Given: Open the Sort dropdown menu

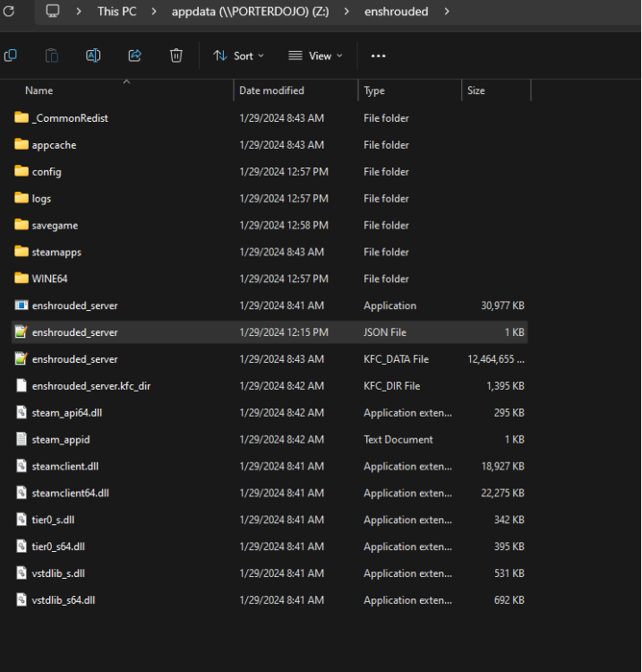Looking at the screenshot, I should pos(238,56).
